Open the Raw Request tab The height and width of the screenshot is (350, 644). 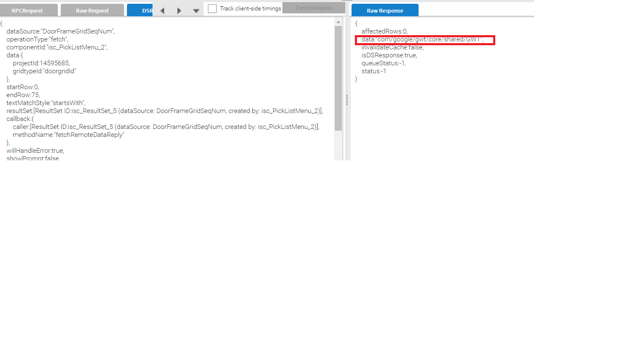point(92,10)
